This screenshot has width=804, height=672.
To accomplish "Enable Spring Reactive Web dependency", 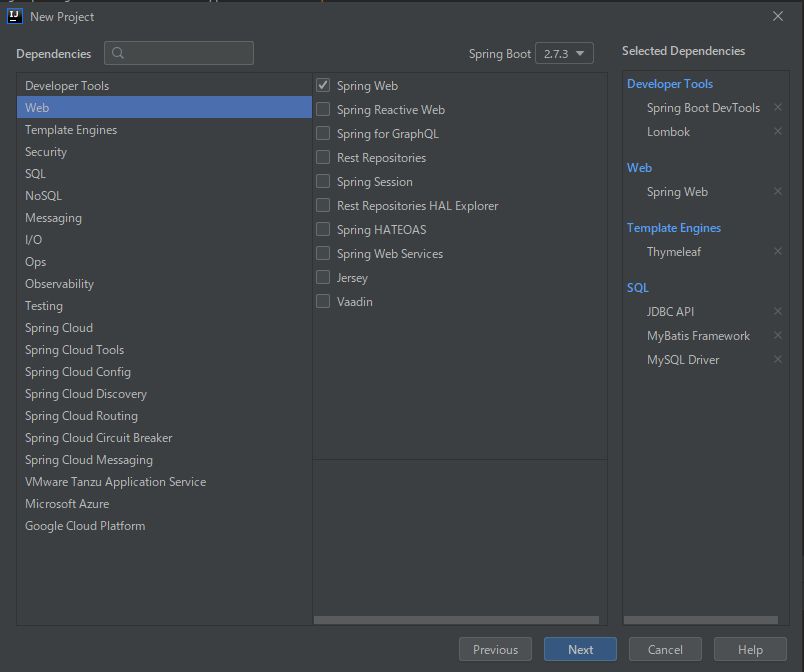I will (x=323, y=109).
